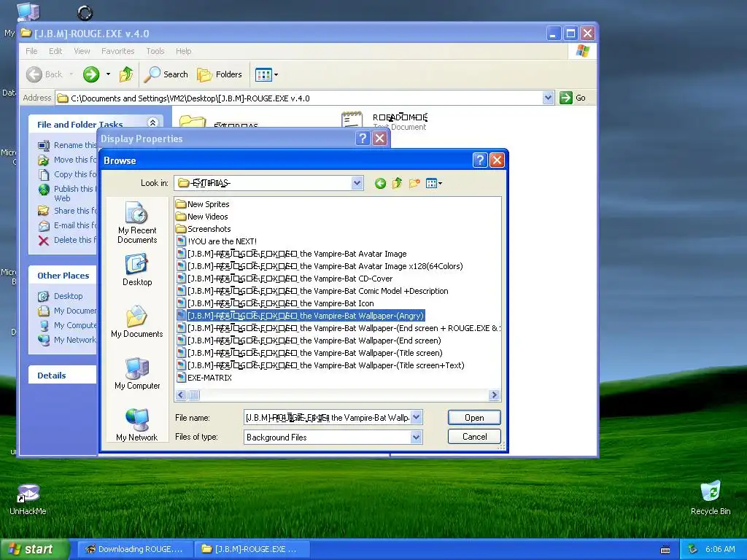Click the Browse dialog help question mark

[480, 160]
